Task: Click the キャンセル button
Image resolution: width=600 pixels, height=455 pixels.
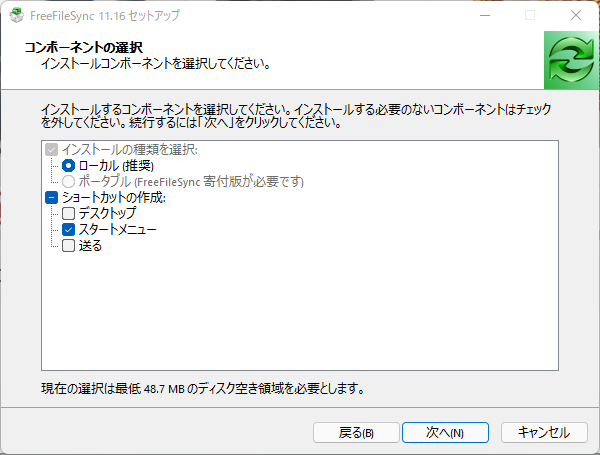Action: click(544, 432)
